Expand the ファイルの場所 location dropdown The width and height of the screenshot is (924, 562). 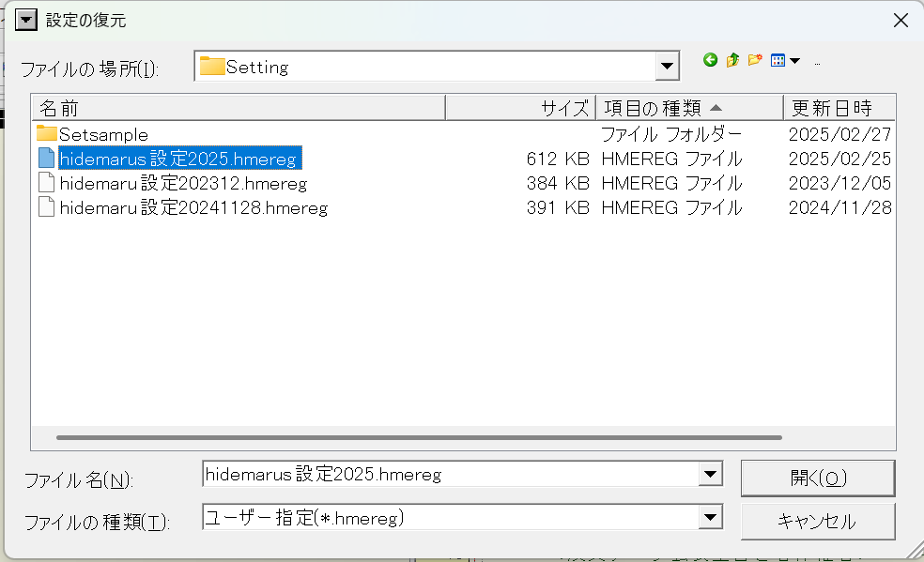pyautogui.click(x=668, y=67)
